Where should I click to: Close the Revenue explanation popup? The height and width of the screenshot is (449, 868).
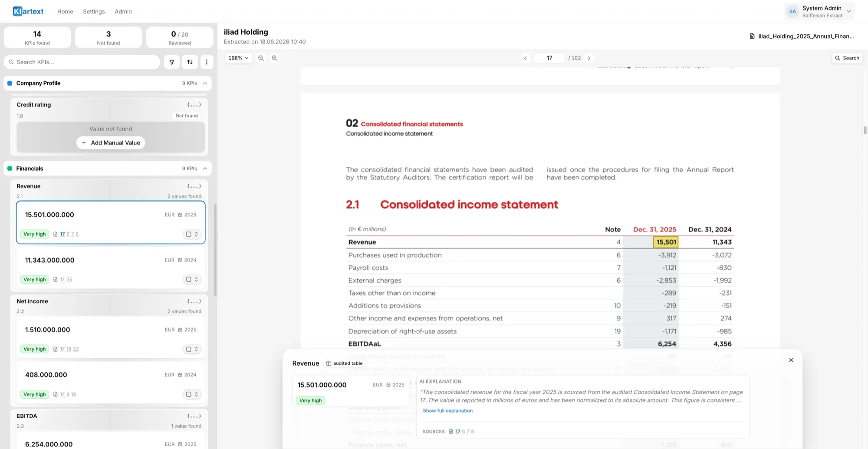point(791,360)
